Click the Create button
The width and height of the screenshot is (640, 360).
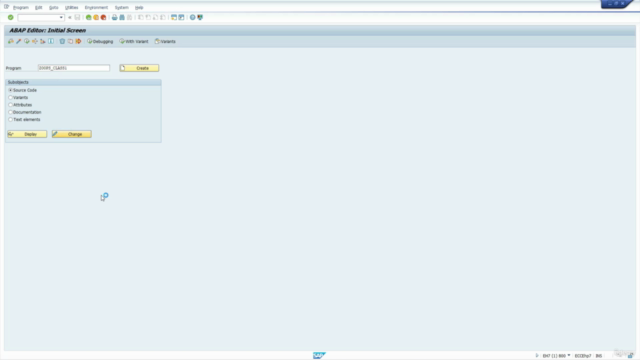point(139,68)
